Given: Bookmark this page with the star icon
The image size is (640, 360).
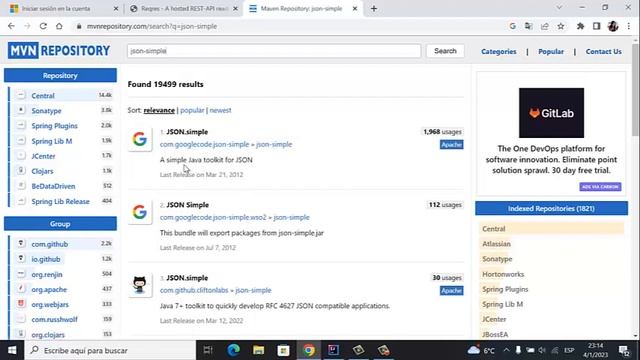Looking at the screenshot, I should pos(561,26).
